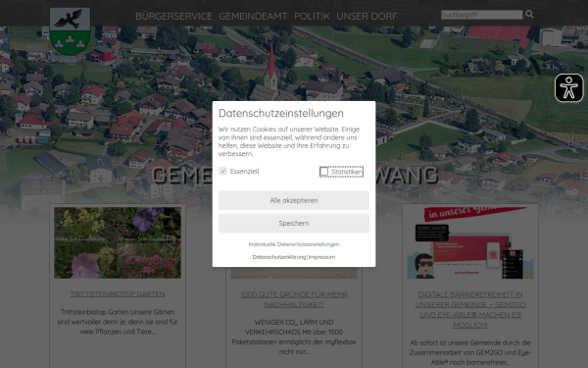Click the 'Ab sofort ist unsere Gemeinde' teaser
This screenshot has width=588, height=368.
[470, 352]
